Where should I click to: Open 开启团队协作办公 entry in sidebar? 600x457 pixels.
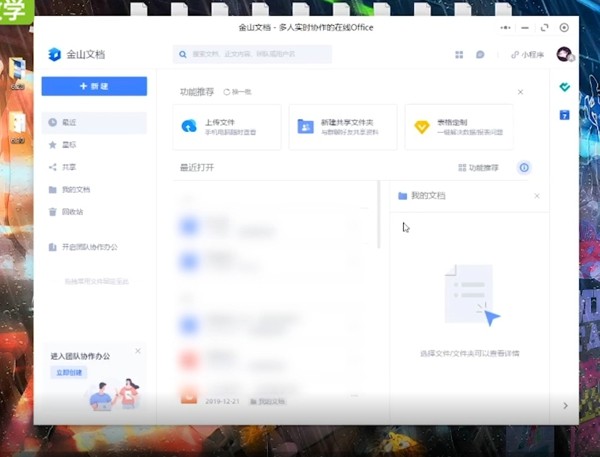94,247
